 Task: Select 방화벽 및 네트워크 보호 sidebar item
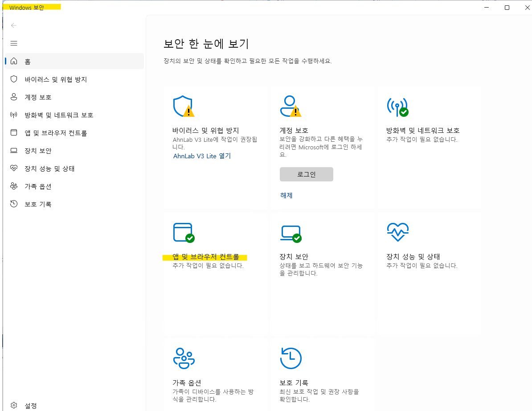pyautogui.click(x=59, y=115)
